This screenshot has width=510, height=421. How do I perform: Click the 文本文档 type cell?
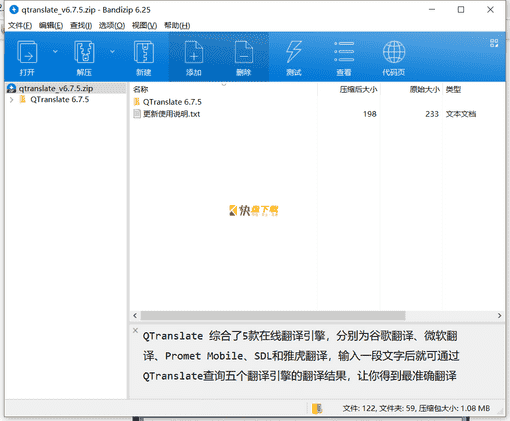tap(461, 114)
